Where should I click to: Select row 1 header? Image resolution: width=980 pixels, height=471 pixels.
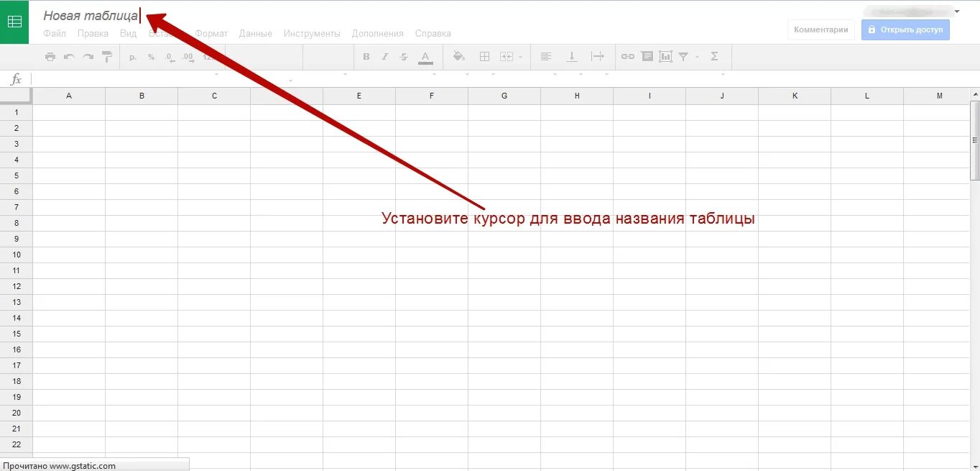point(16,112)
